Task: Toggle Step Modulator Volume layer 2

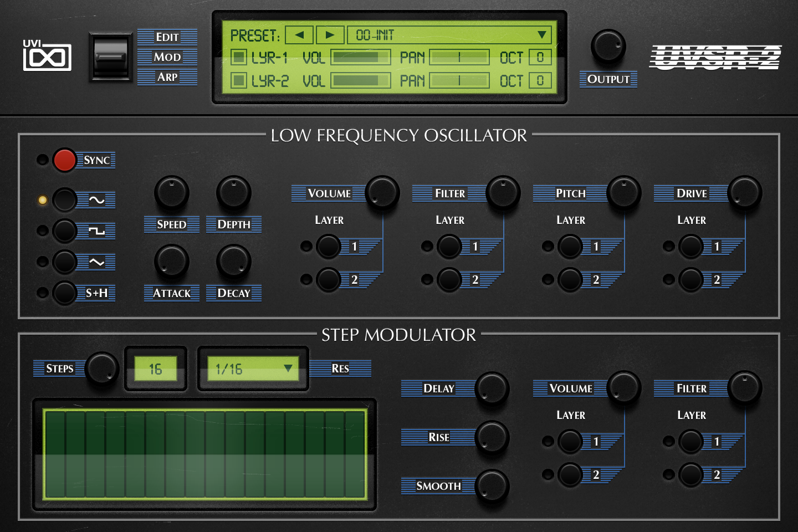Action: point(570,474)
